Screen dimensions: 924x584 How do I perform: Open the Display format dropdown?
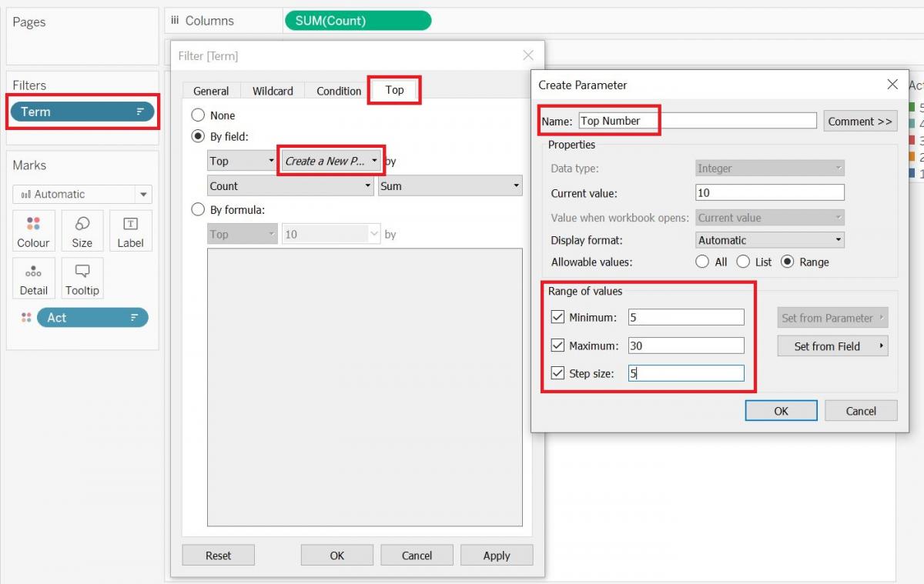click(x=770, y=239)
